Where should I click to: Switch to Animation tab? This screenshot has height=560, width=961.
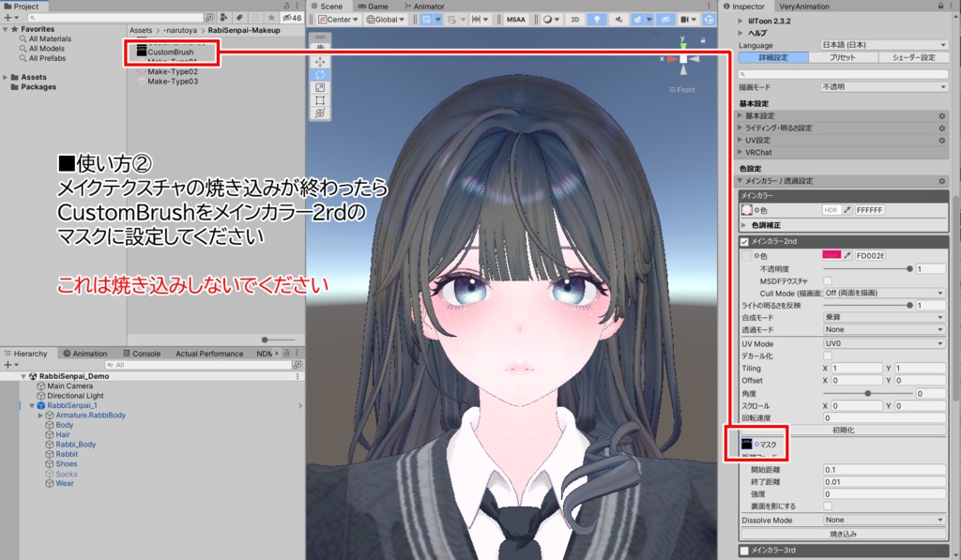tap(85, 354)
